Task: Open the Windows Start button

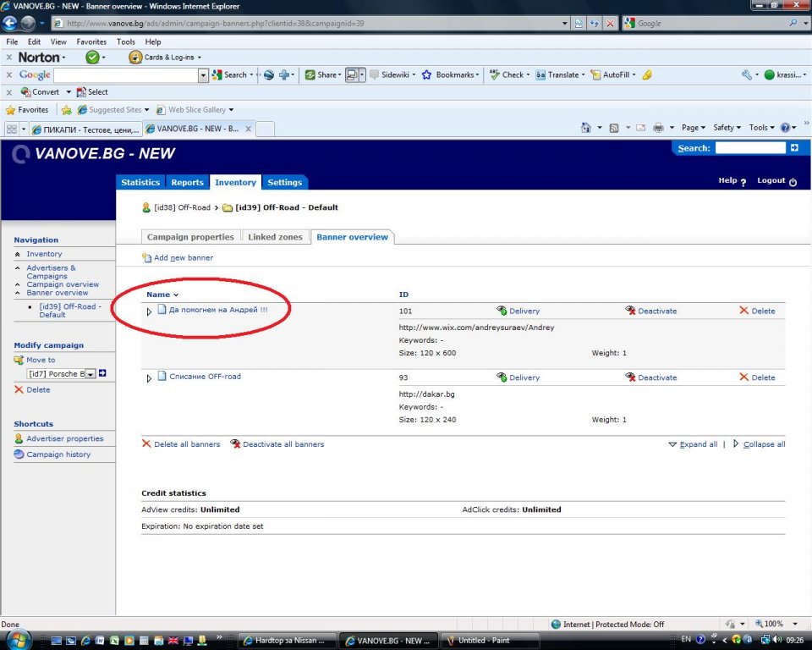Action: pyautogui.click(x=18, y=640)
